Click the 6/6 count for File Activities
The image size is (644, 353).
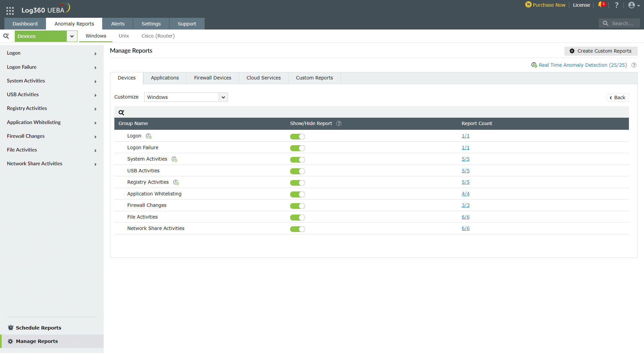(466, 217)
